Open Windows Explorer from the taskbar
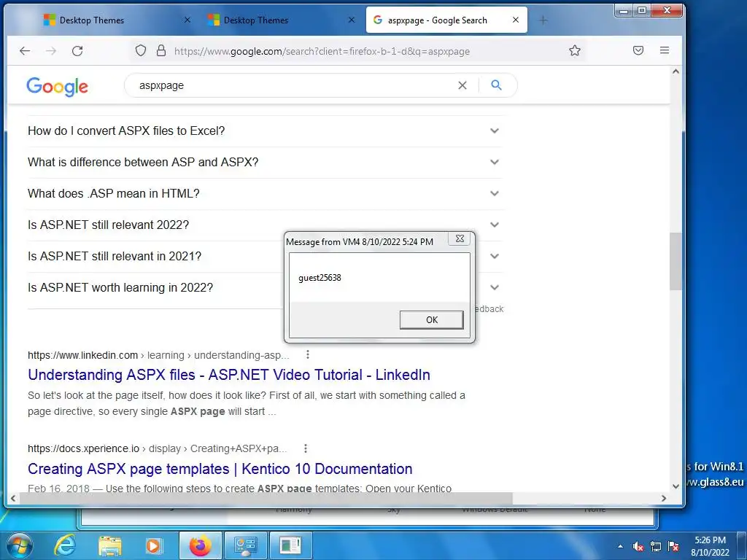The image size is (747, 560). [110, 545]
